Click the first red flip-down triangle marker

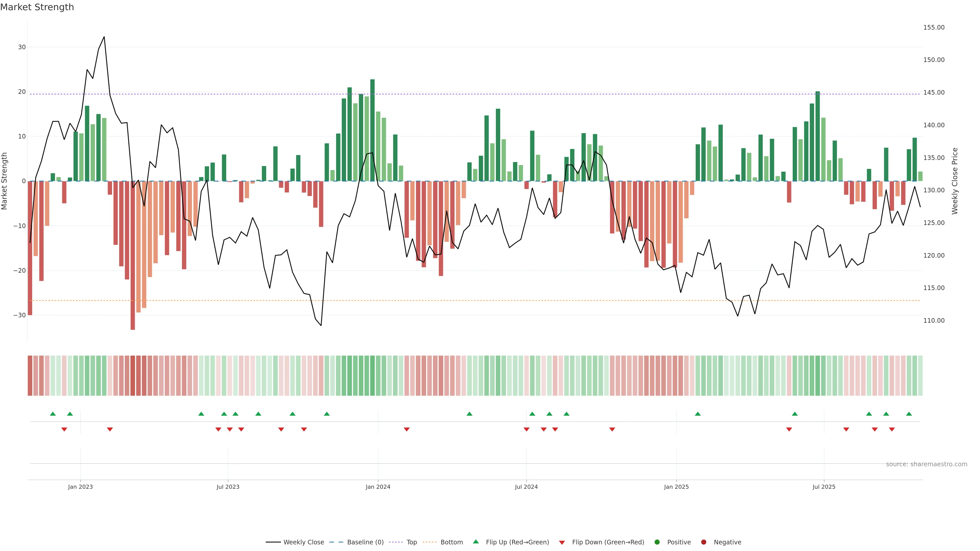click(64, 429)
